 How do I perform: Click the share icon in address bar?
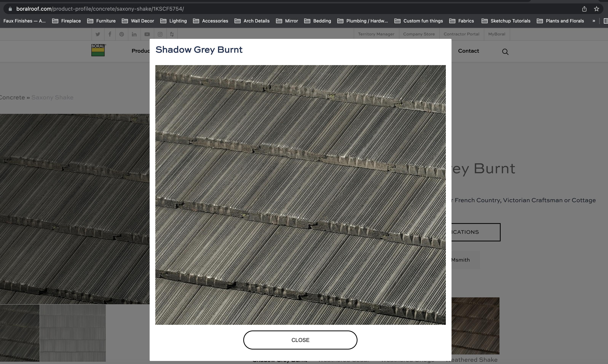584,9
